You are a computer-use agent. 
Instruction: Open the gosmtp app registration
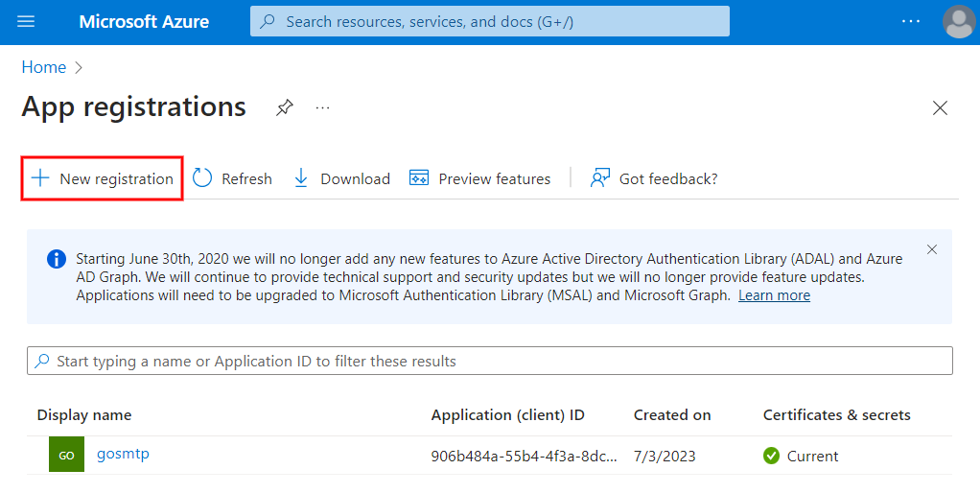point(123,455)
